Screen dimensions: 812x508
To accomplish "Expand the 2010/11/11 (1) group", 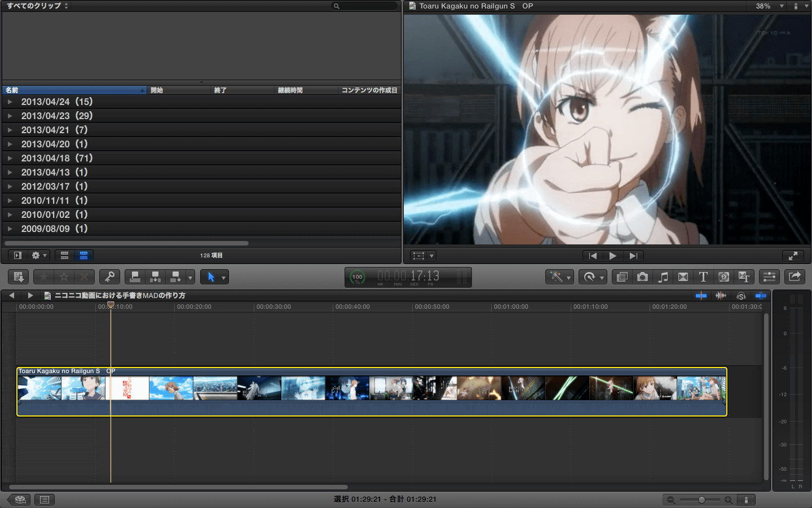I will coord(10,200).
